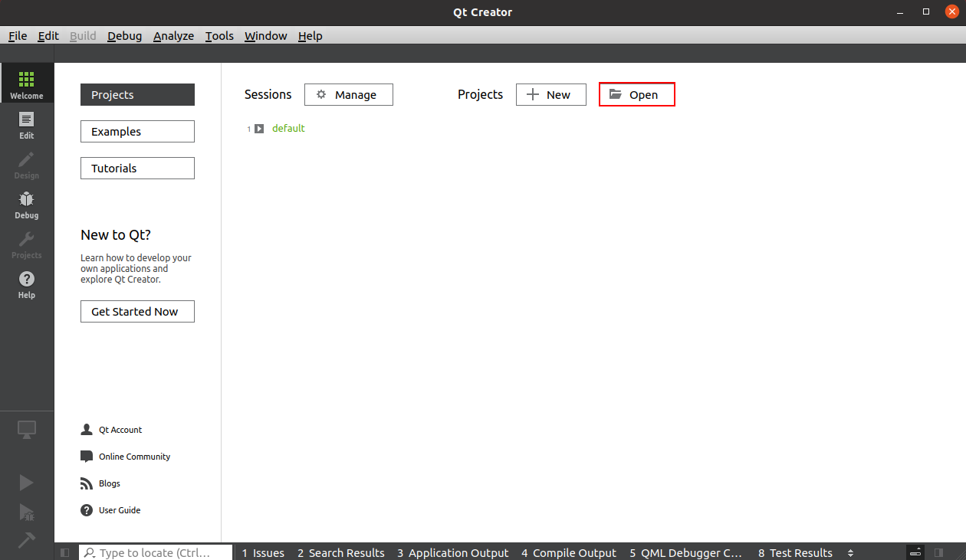The image size is (966, 560).
Task: Click the folder icon in Open button
Action: click(x=615, y=94)
